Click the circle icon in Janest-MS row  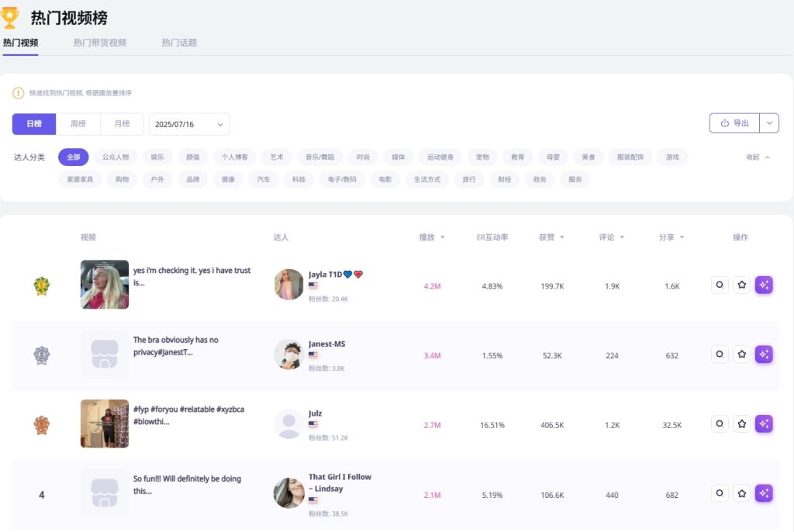point(720,354)
